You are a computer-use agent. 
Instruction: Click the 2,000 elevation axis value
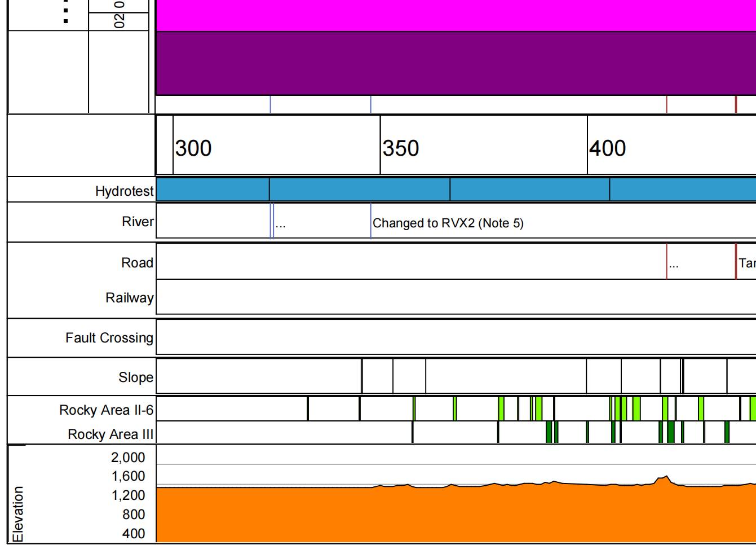click(x=128, y=458)
